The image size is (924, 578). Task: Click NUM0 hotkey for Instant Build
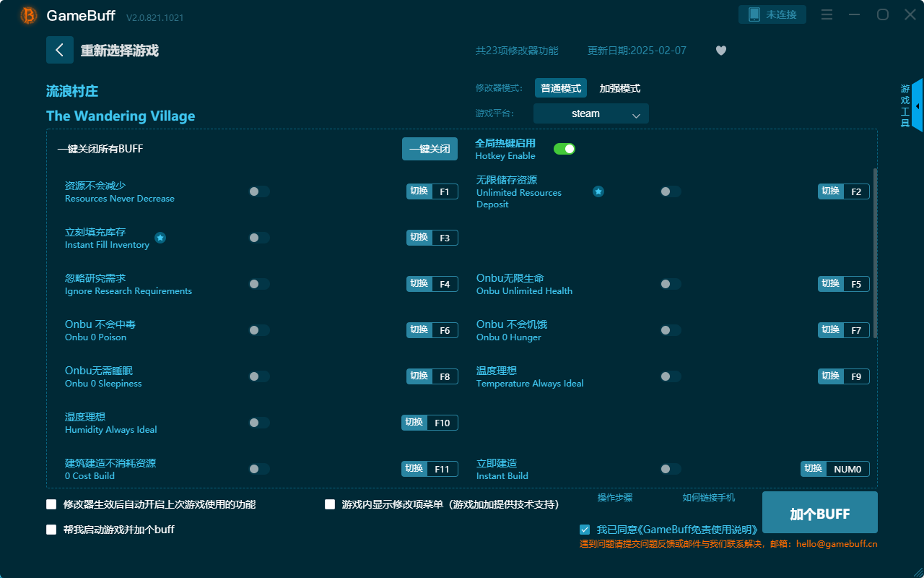pos(835,469)
